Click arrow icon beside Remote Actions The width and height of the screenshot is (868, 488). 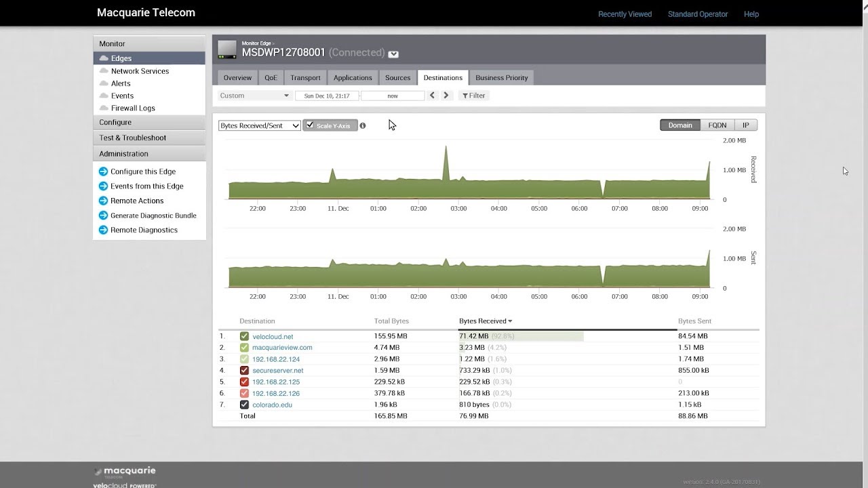coord(103,201)
